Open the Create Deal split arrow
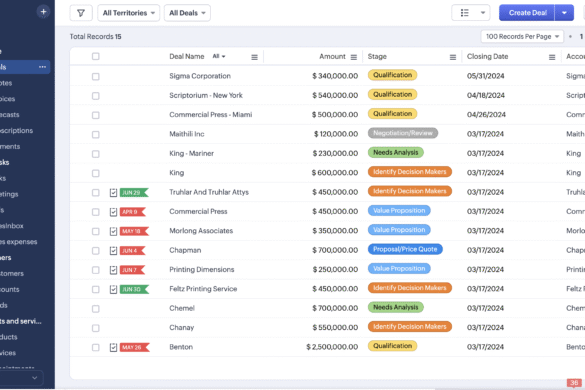Image resolution: width=585 pixels, height=390 pixels. (x=564, y=13)
